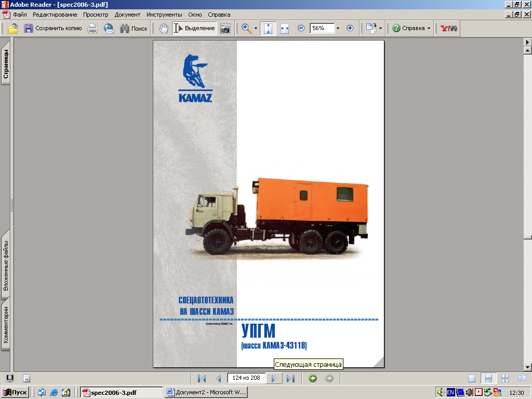Switch to spec2006-3.pdf taskbar button
Image resolution: width=532 pixels, height=399 pixels.
pos(122,393)
